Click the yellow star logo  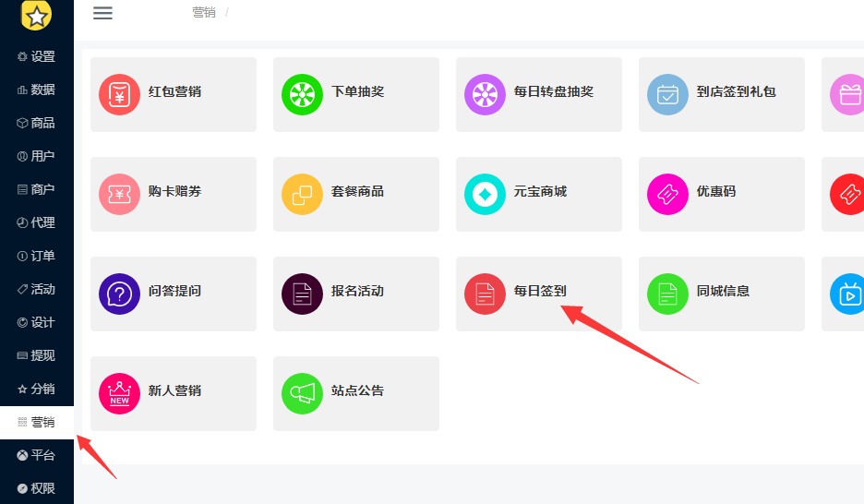tap(36, 16)
